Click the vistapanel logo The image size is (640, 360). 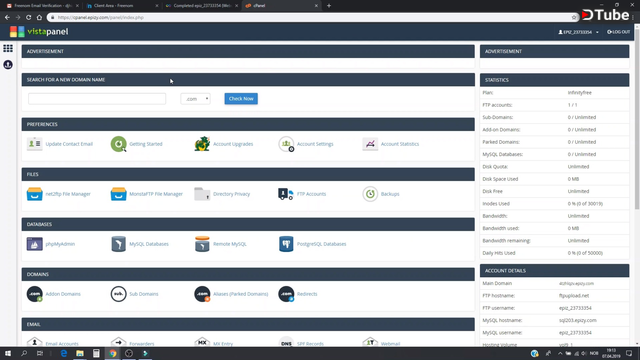pyautogui.click(x=39, y=32)
